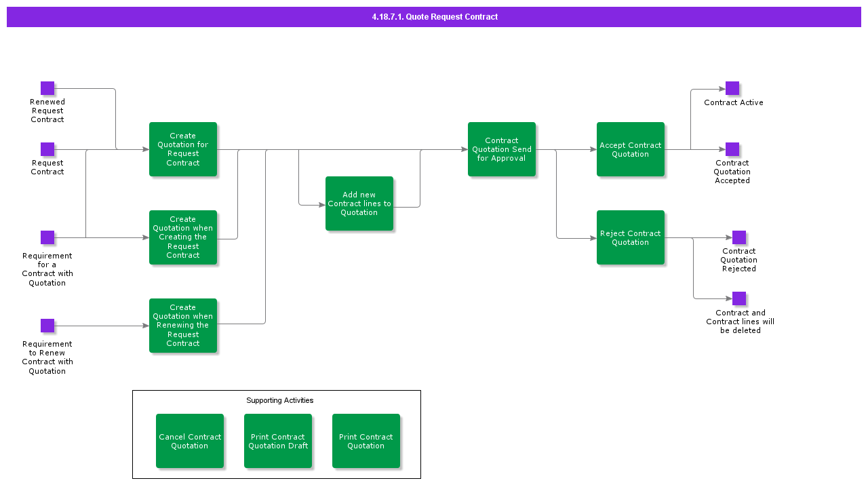Open Contract Quotation Send for Approval step
The height and width of the screenshot is (485, 868).
502,149
